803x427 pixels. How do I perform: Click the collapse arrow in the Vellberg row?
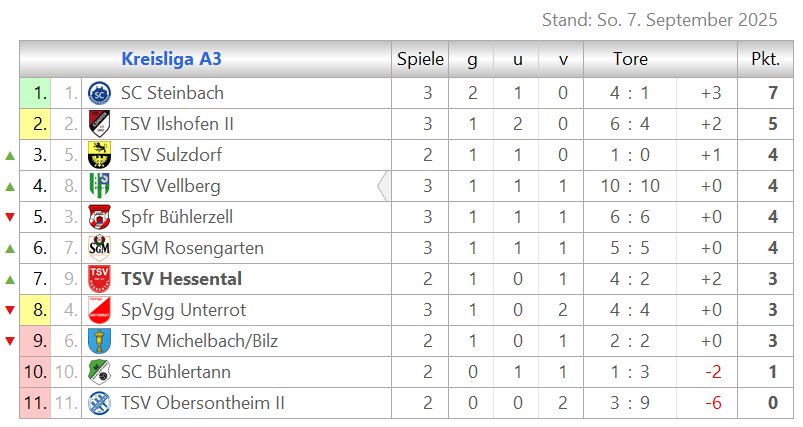[383, 186]
